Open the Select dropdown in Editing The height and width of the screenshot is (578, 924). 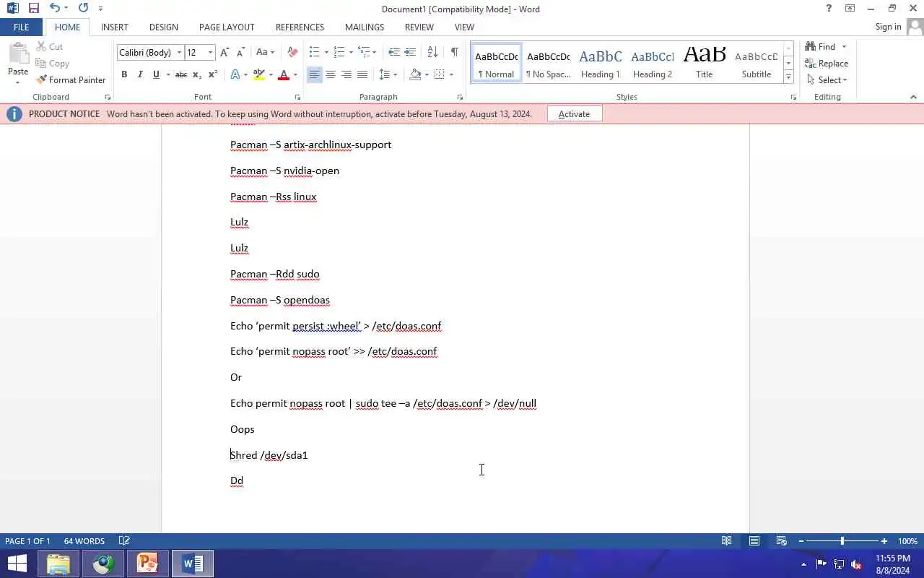click(827, 80)
